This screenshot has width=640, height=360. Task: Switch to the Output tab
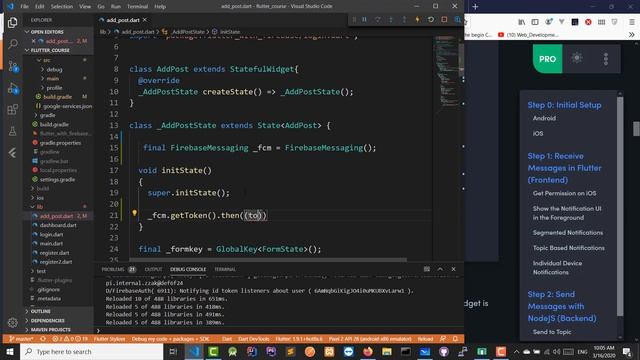coord(153,269)
